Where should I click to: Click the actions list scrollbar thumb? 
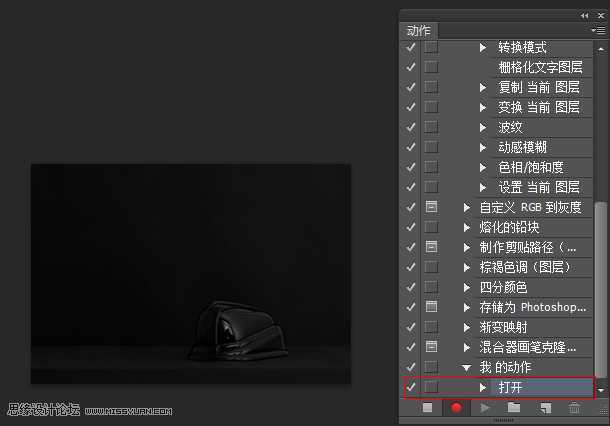point(601,289)
